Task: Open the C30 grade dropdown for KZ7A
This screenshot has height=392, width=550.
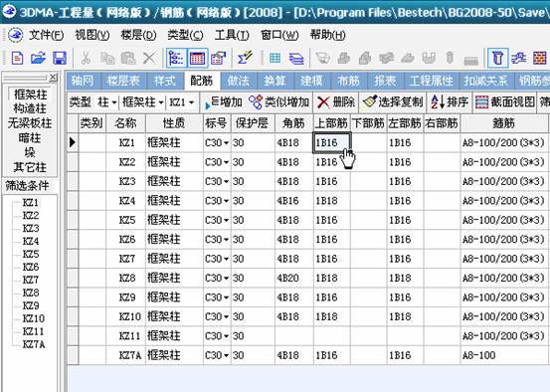Action: click(x=226, y=355)
